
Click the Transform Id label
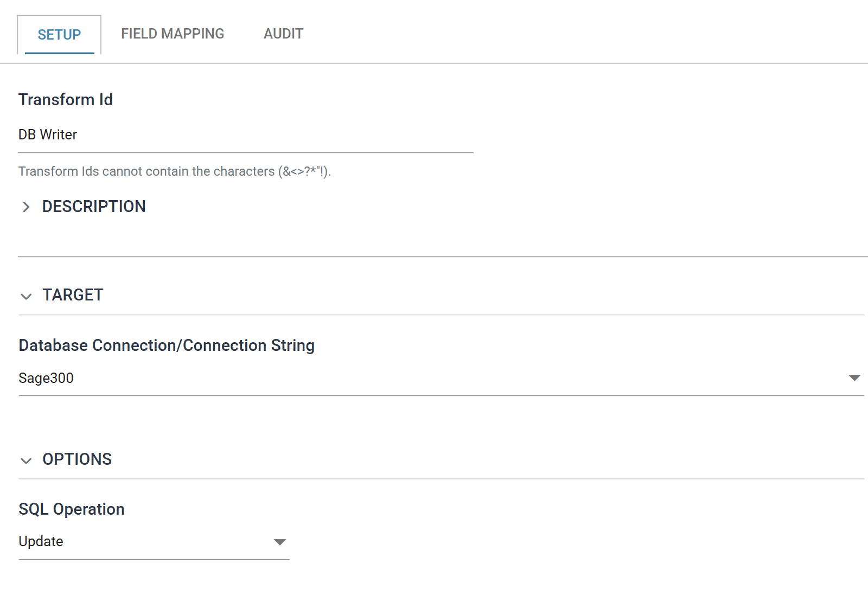coord(66,100)
